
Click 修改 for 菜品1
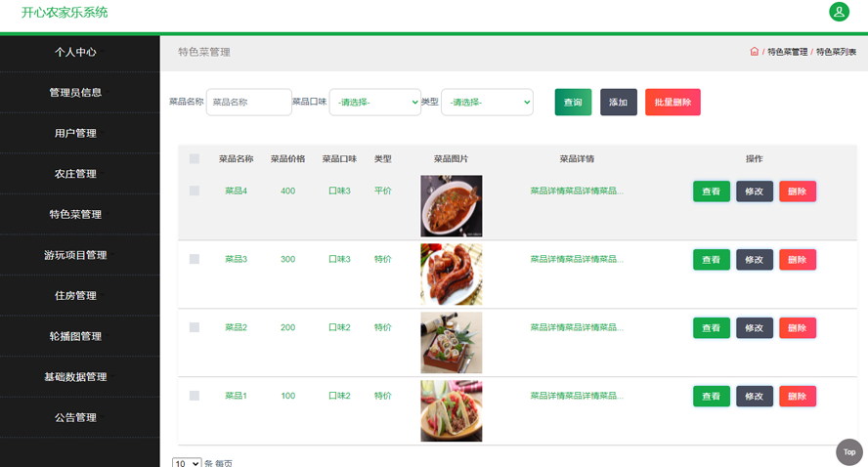tap(755, 397)
